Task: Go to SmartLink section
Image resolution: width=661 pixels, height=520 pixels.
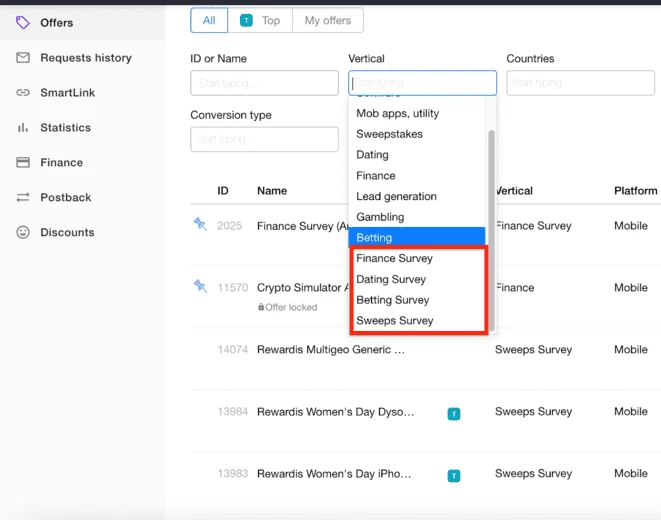Action: 67,93
